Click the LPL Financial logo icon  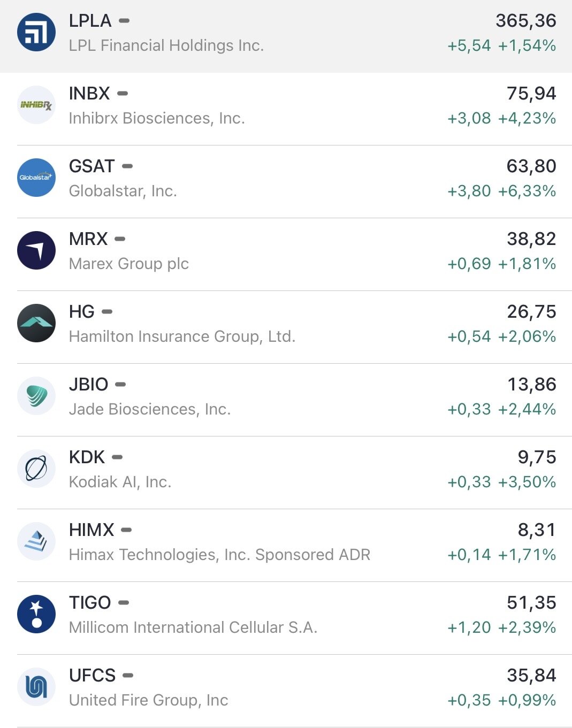tap(36, 33)
